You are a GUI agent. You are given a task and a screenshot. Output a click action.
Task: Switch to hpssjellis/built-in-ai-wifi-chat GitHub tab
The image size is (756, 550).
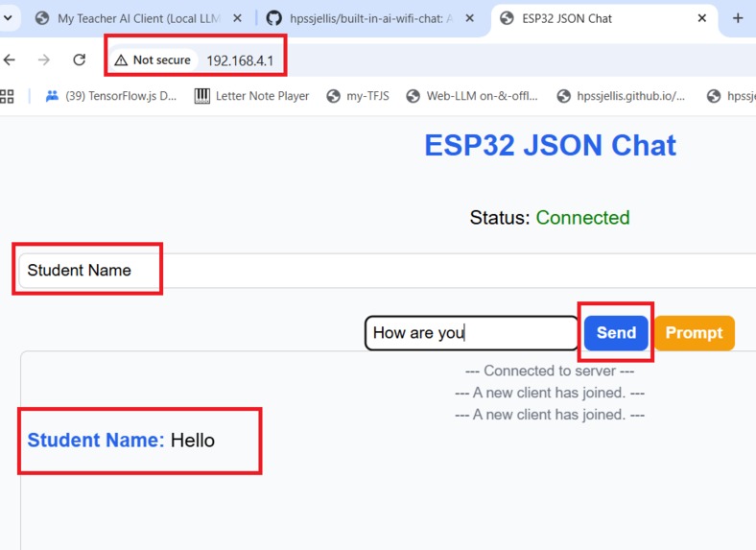(x=370, y=18)
